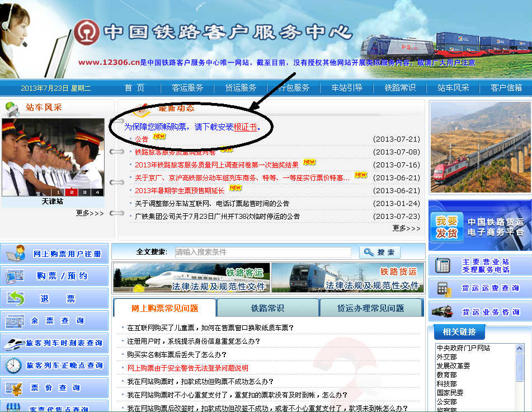Screen dimensions: 532x412
Task: Click the 全文搜索 text input field
Action: (x=263, y=252)
